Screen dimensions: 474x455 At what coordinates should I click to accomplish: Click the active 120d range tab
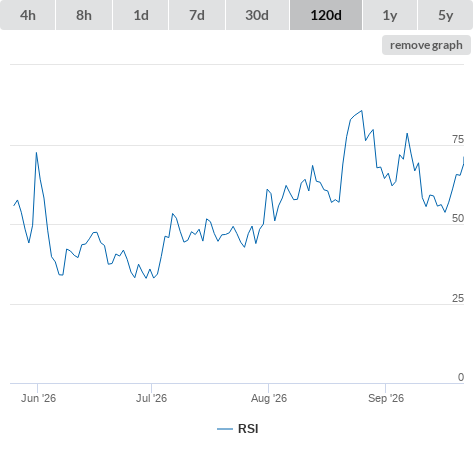click(x=326, y=15)
